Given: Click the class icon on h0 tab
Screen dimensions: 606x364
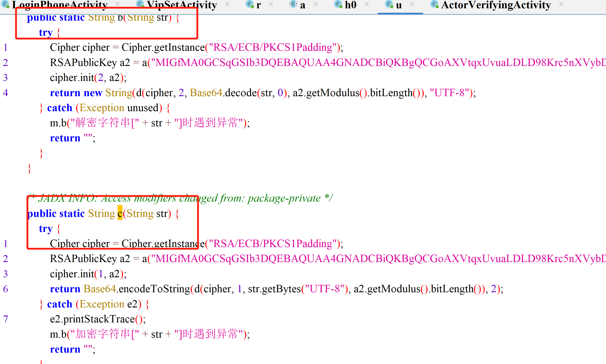Looking at the screenshot, I should (339, 4).
